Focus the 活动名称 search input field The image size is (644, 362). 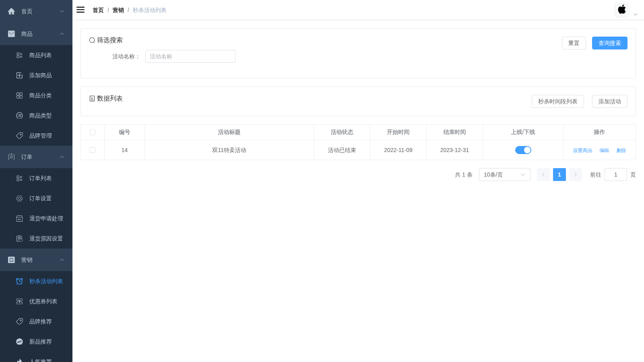190,56
